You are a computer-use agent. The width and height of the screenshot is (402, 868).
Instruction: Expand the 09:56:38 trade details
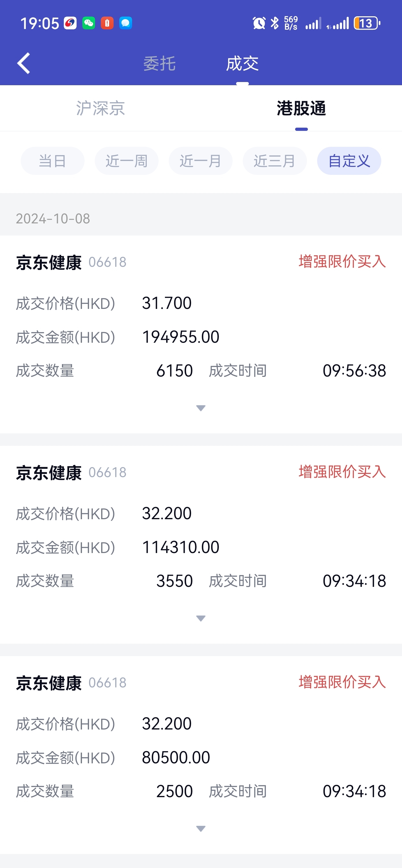pos(201,408)
